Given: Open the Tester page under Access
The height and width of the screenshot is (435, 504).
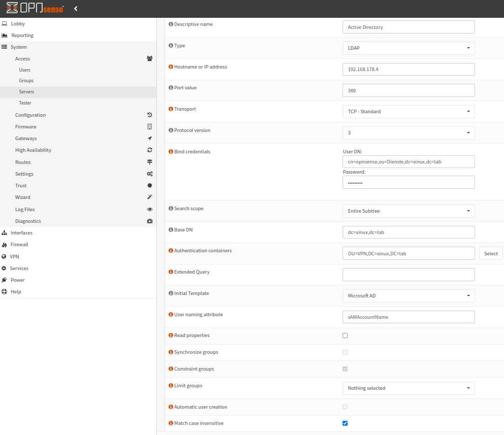Looking at the screenshot, I should coord(25,103).
